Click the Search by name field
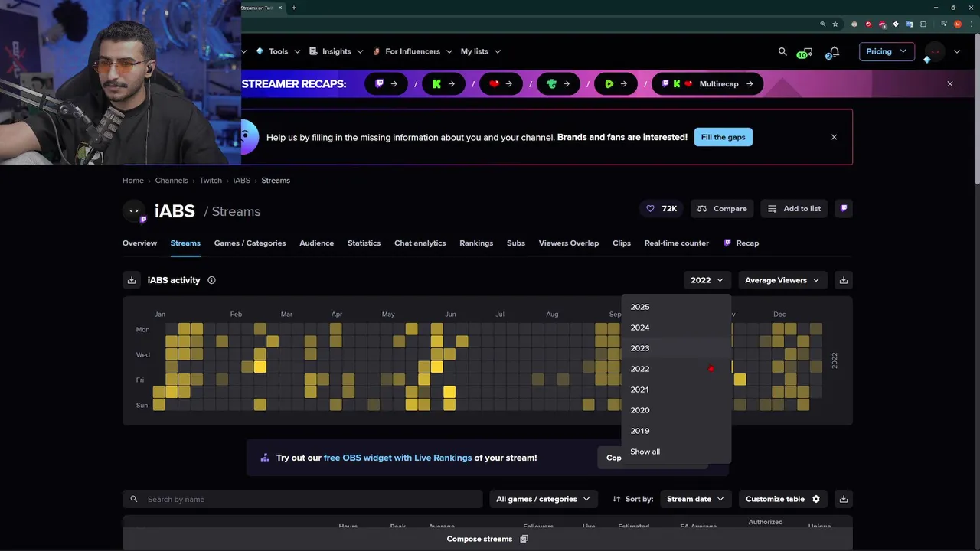 point(302,499)
